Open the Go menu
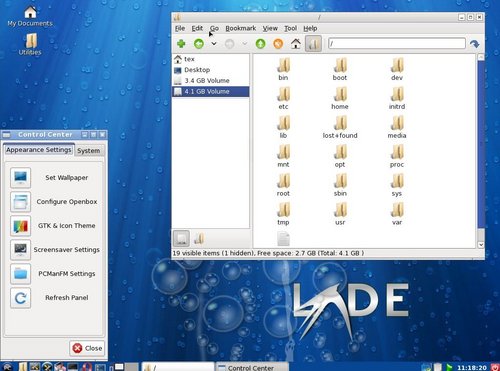Screen dimensions: 500x371 [x=214, y=28]
